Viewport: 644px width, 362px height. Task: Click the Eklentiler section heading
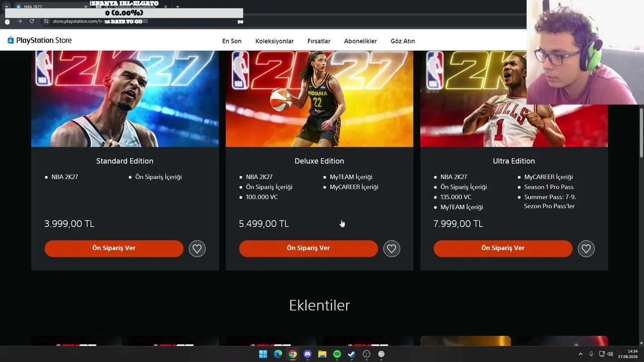click(319, 305)
